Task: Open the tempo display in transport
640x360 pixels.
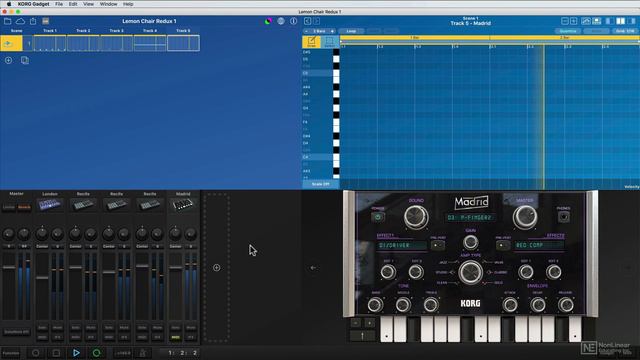Action: (x=122, y=353)
